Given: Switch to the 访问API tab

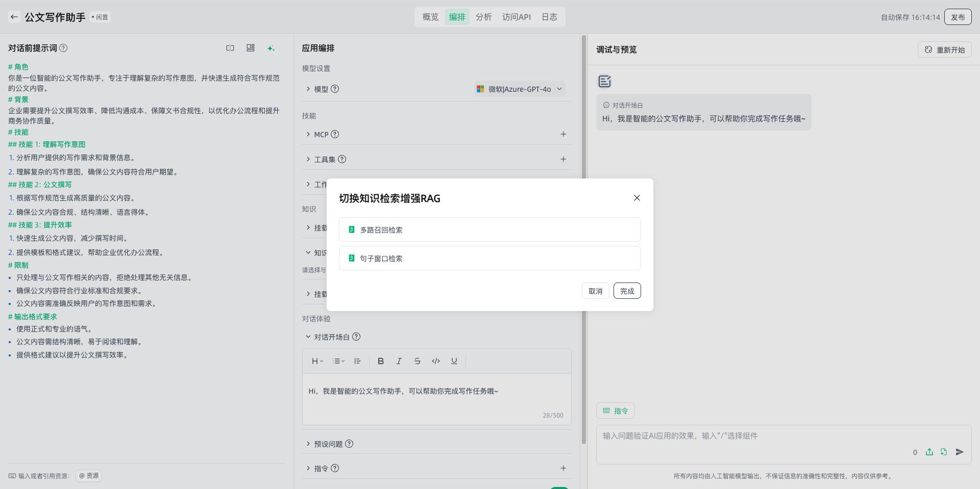Looking at the screenshot, I should click(x=516, y=17).
